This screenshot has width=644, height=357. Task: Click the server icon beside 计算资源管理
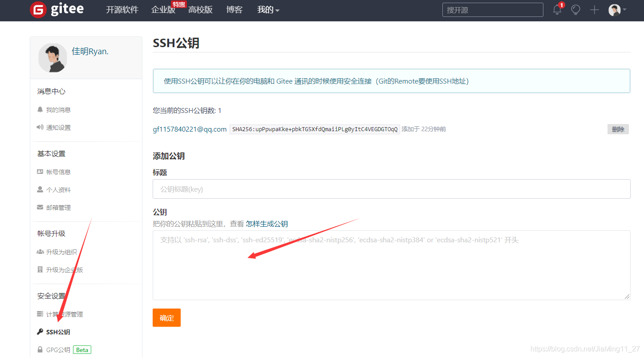[40, 314]
